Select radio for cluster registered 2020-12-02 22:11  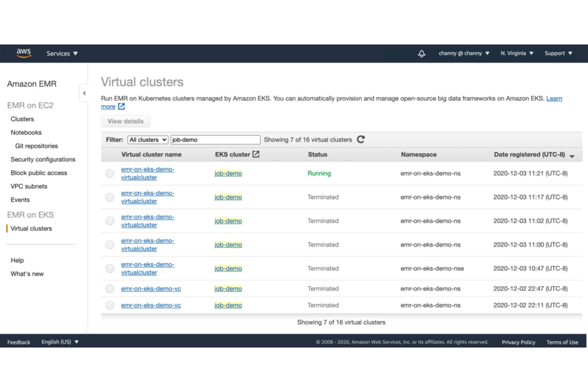pyautogui.click(x=110, y=305)
